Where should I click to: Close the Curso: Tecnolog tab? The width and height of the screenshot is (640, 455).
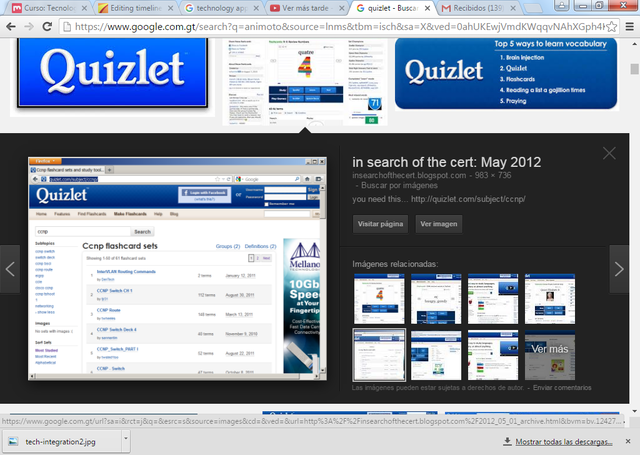pos(84,8)
